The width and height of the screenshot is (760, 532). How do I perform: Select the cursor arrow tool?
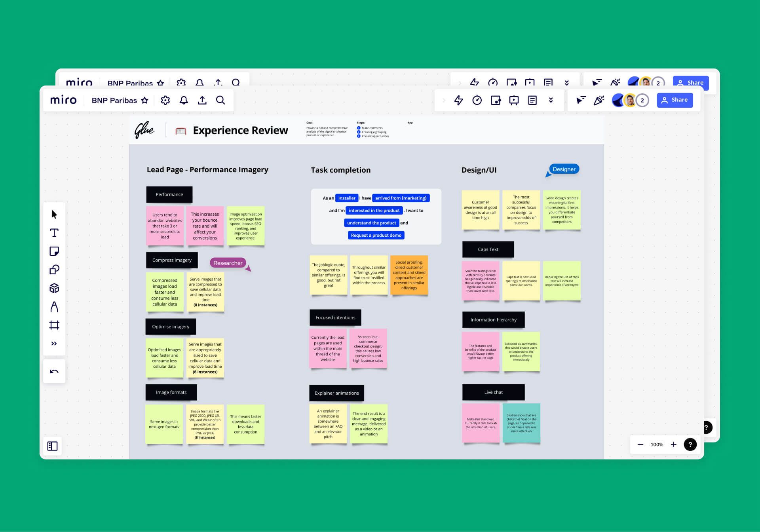tap(54, 215)
